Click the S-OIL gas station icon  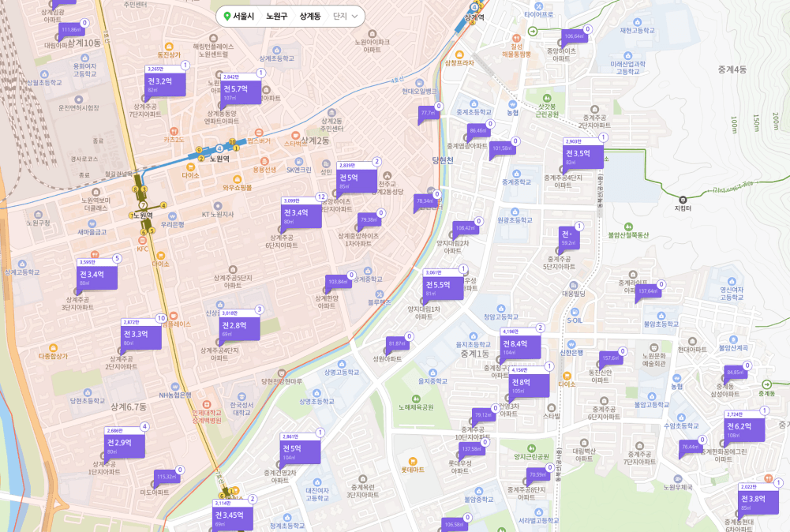point(574,311)
